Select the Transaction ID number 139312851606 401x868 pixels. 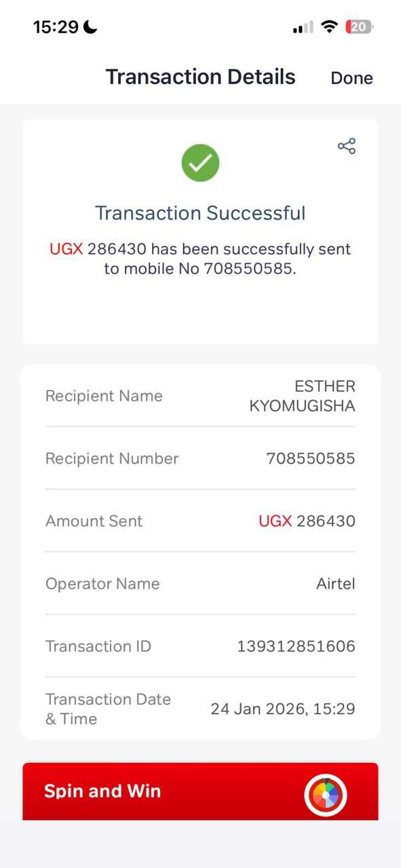[x=296, y=646]
